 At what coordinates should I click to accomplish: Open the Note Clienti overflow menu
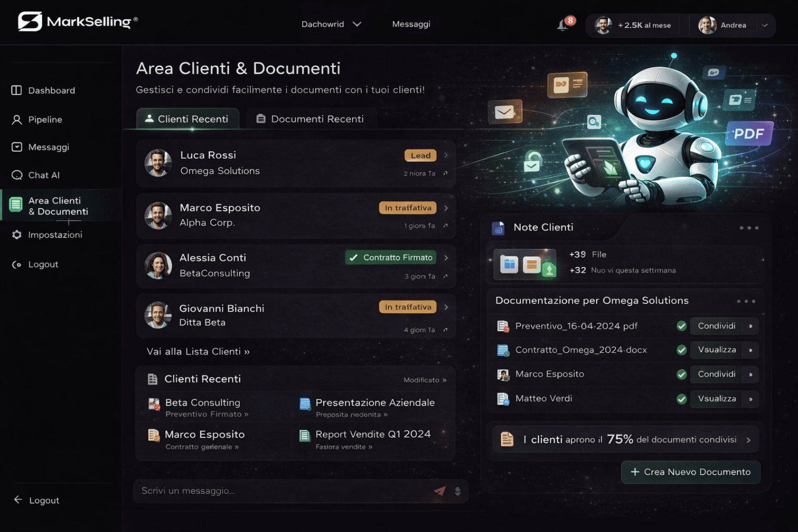point(748,228)
